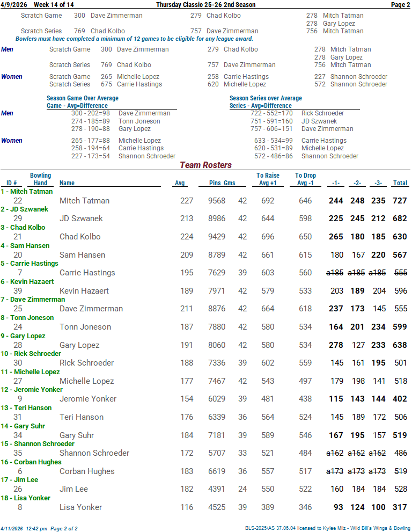Click Mitch Tatman's series total 727
The image size is (412, 532).
point(400,201)
